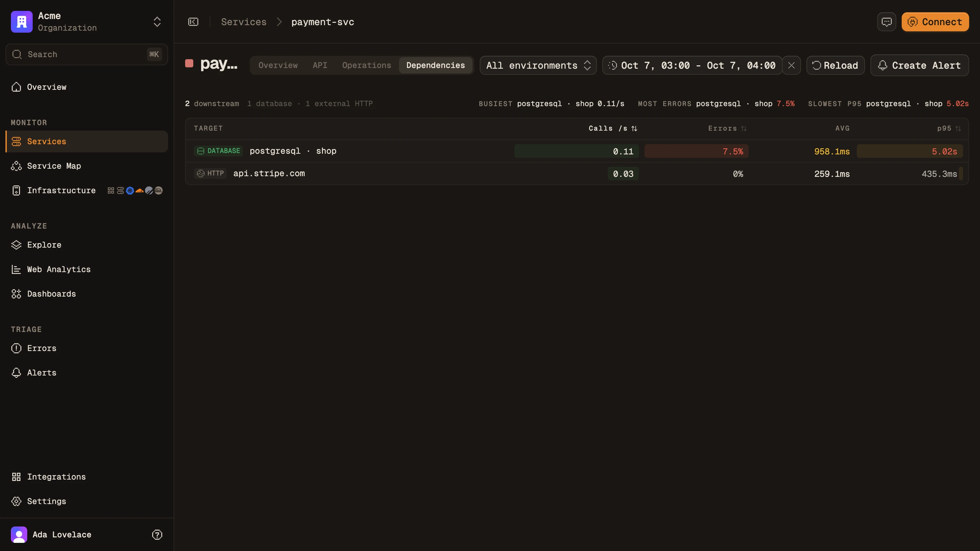Click the server stack icon beside Infrastructure
The width and height of the screenshot is (980, 551).
pos(120,190)
